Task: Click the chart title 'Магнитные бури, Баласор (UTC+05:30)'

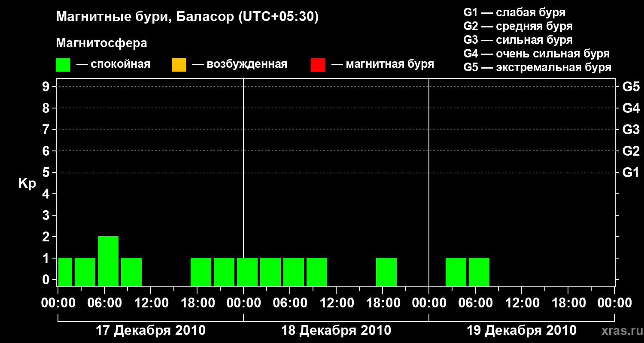Action: [x=188, y=17]
